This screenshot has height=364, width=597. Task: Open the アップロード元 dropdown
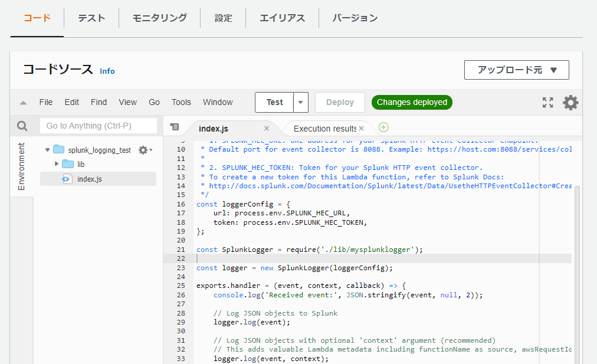click(x=517, y=70)
